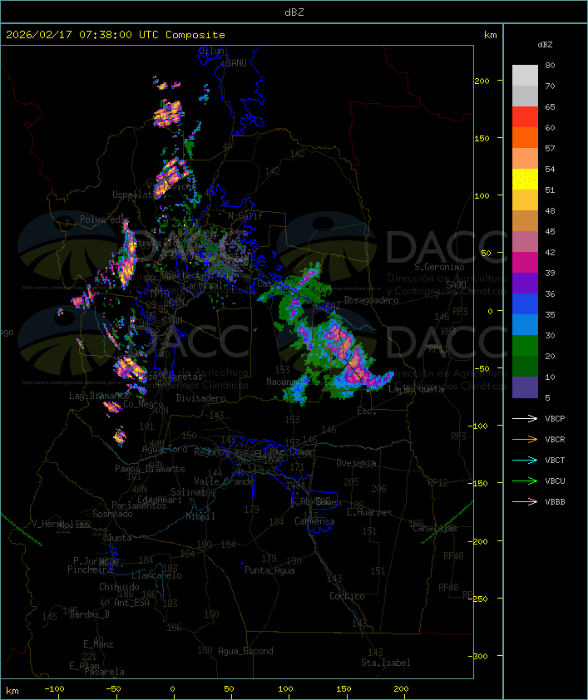Screen dimensions: 588x700
Task: Pick the purple 36–39 dBZ swatch
Action: click(x=525, y=283)
